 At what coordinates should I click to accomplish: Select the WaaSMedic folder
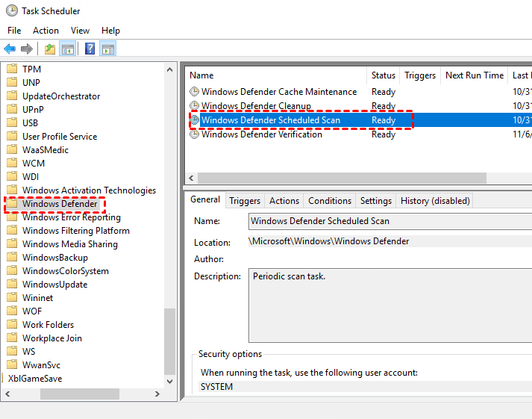click(46, 149)
